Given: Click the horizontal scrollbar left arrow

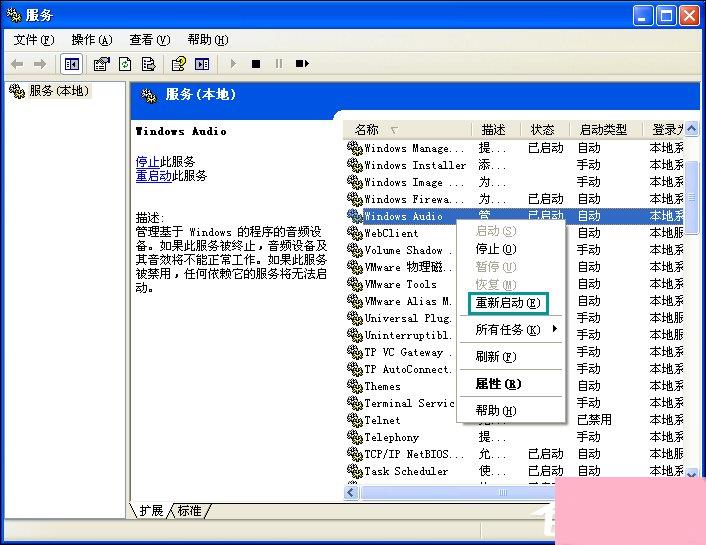Looking at the screenshot, I should (352, 492).
